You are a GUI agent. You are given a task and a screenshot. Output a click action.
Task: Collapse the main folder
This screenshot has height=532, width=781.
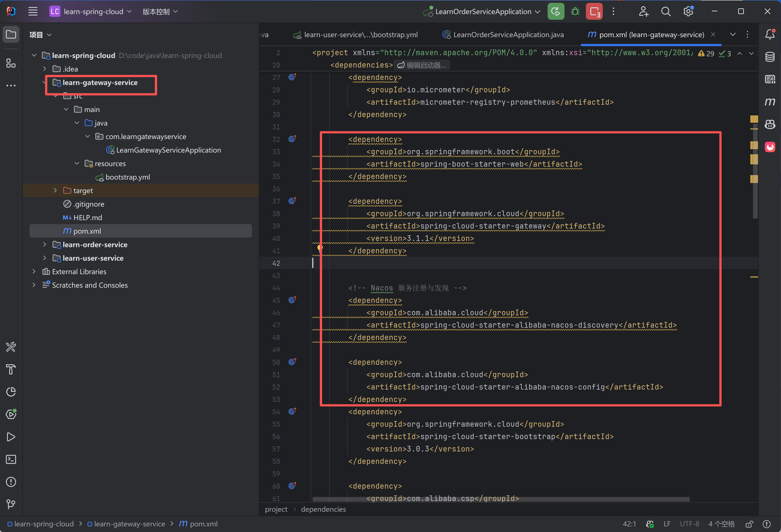click(66, 109)
